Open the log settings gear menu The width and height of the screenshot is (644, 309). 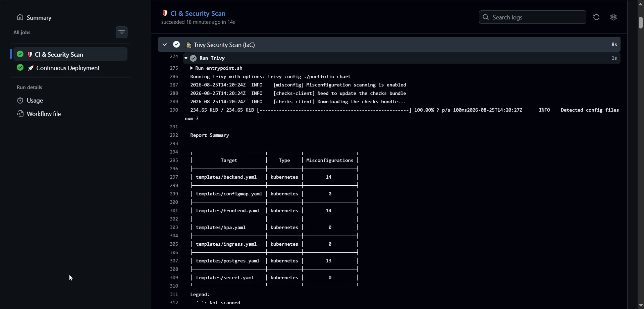[x=613, y=17]
